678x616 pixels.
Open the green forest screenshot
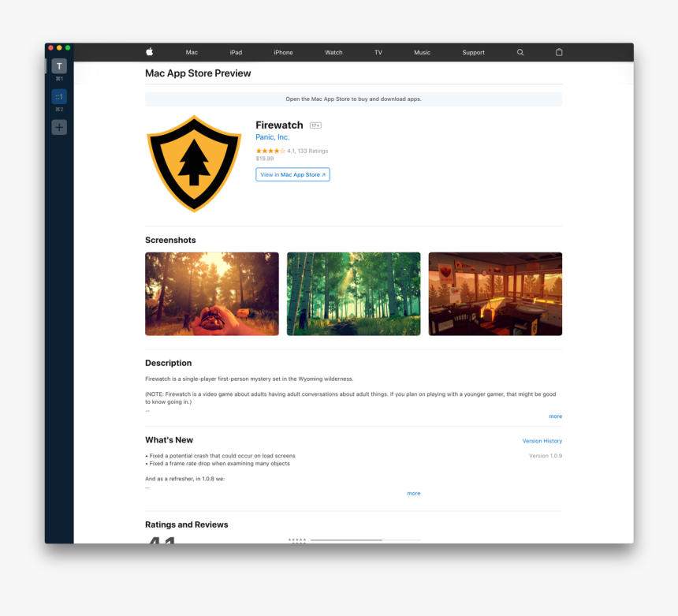(353, 293)
